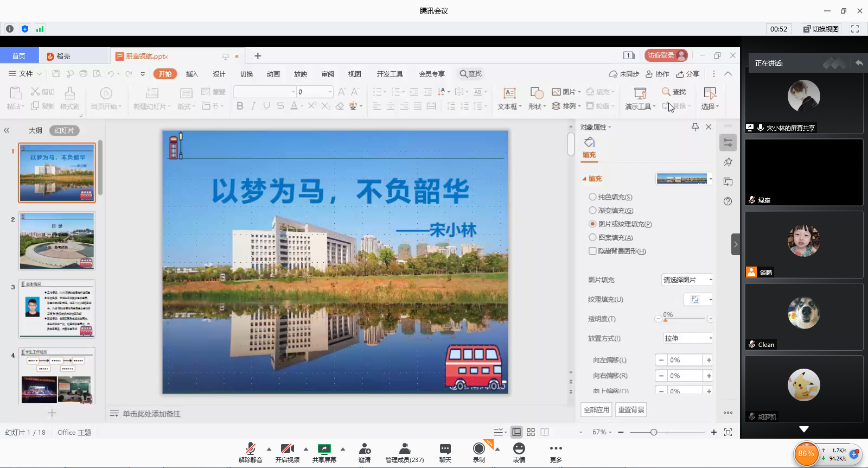The width and height of the screenshot is (868, 468).
Task: Open the texture fill dropdown
Action: (698, 299)
